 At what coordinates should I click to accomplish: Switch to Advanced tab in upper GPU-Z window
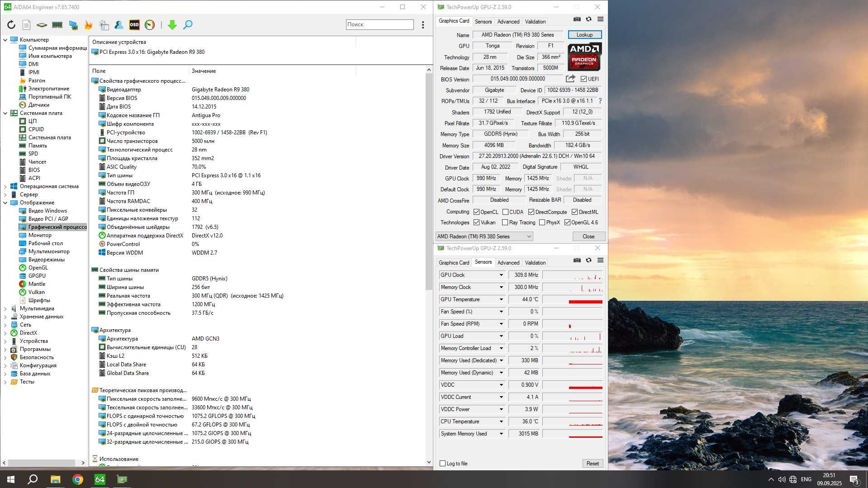click(x=508, y=22)
